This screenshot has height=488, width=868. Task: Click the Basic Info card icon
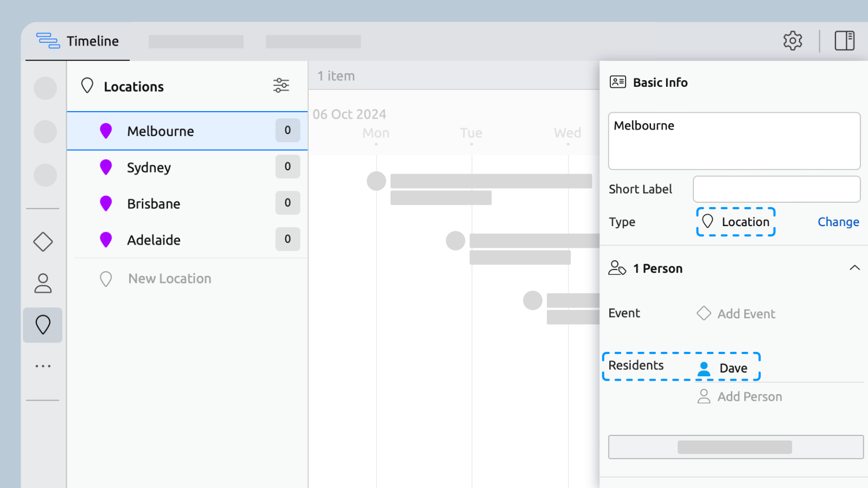point(618,82)
